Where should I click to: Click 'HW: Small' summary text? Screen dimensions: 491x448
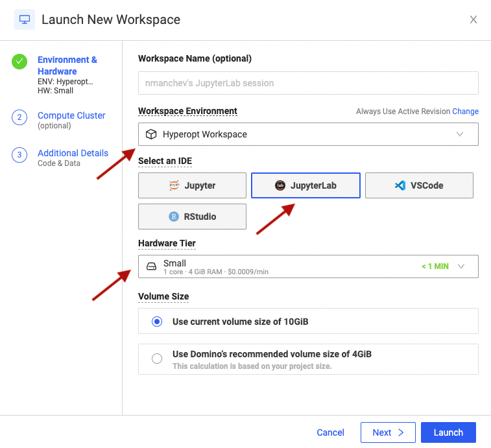(55, 91)
